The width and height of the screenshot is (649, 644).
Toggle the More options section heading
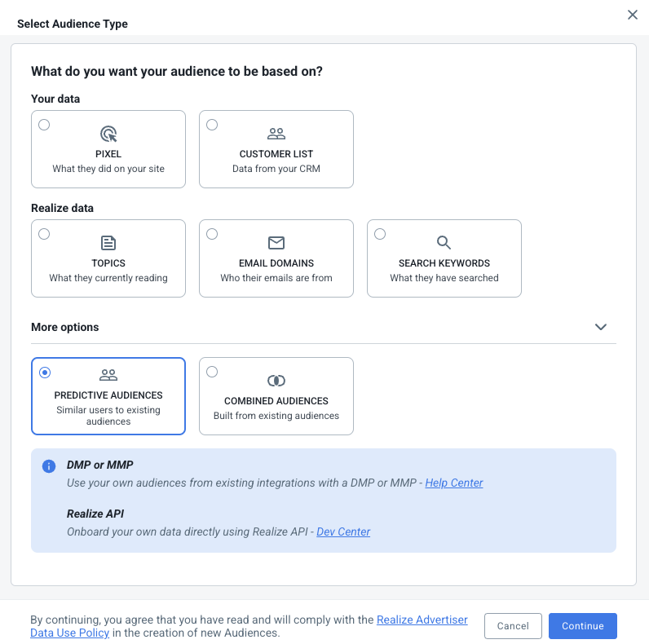coord(65,327)
